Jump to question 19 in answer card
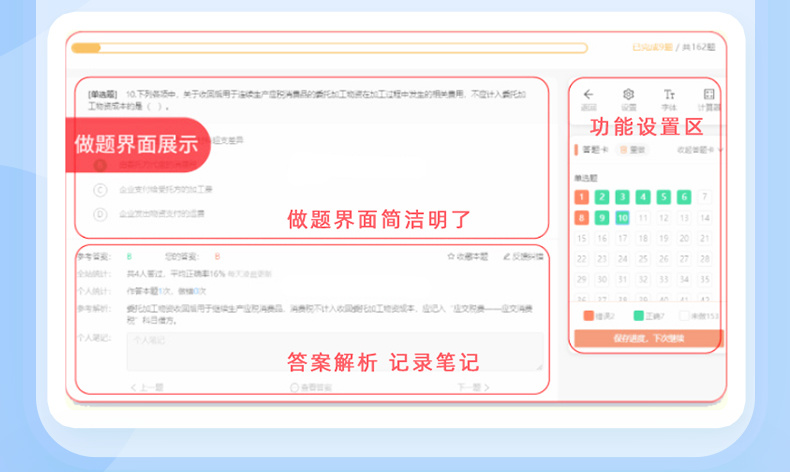Viewport: 790px width, 472px height. click(664, 238)
